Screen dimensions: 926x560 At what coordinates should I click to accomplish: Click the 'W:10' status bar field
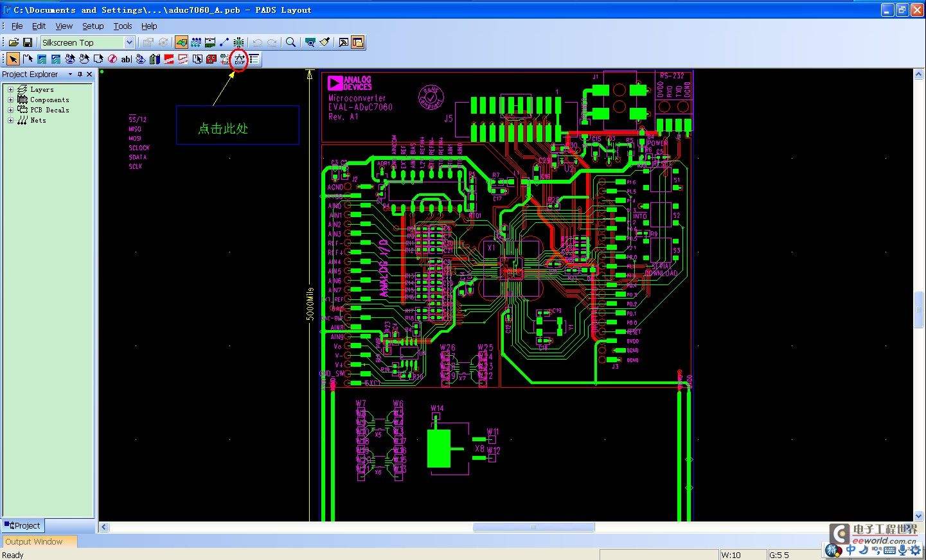coord(743,555)
